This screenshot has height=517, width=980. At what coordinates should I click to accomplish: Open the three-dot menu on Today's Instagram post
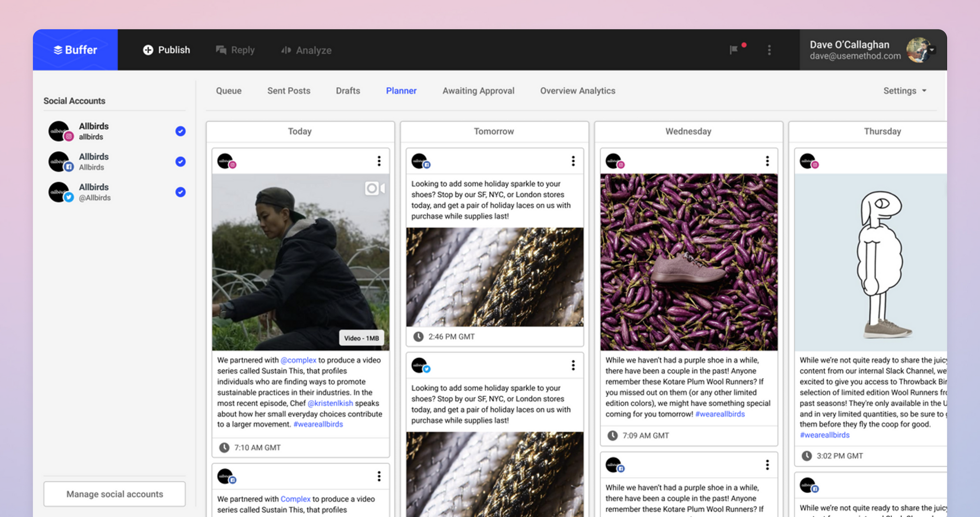click(x=378, y=161)
